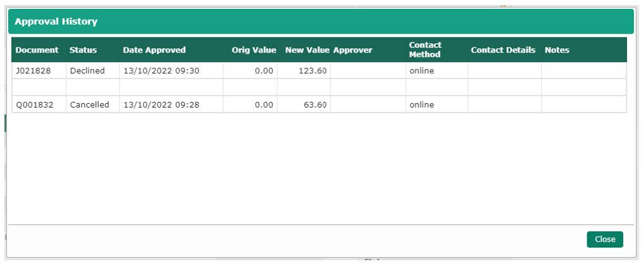
Task: Click the 13/10/2022 09:28 date cell
Action: coord(161,105)
